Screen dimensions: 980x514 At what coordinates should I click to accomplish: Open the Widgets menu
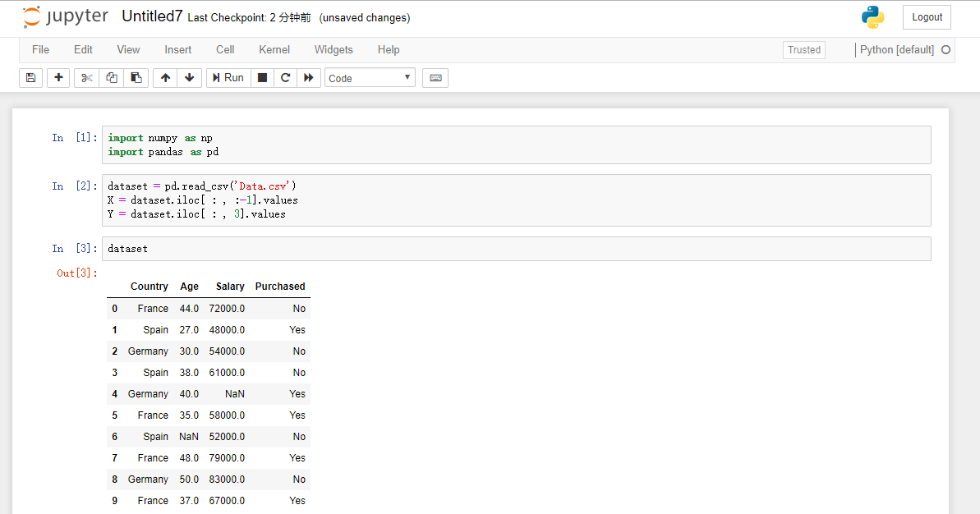click(x=334, y=50)
